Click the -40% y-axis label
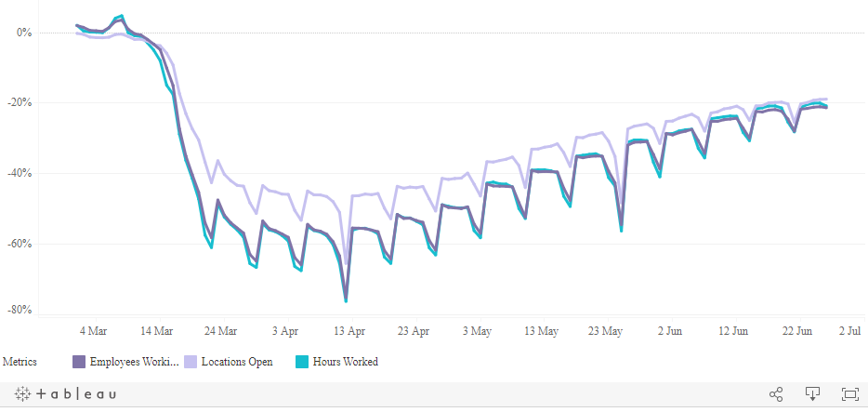868x412 pixels. [x=19, y=173]
